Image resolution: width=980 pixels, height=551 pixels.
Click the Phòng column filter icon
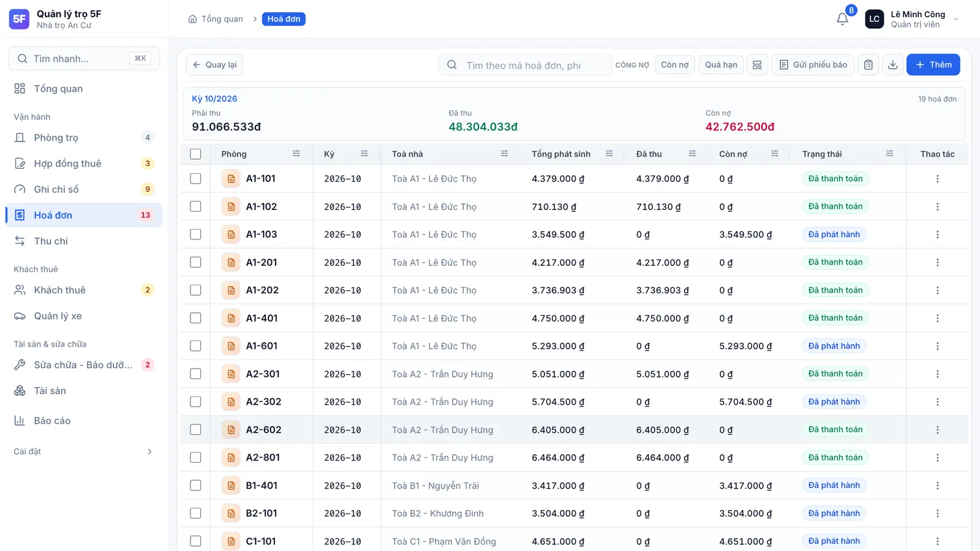tap(296, 154)
